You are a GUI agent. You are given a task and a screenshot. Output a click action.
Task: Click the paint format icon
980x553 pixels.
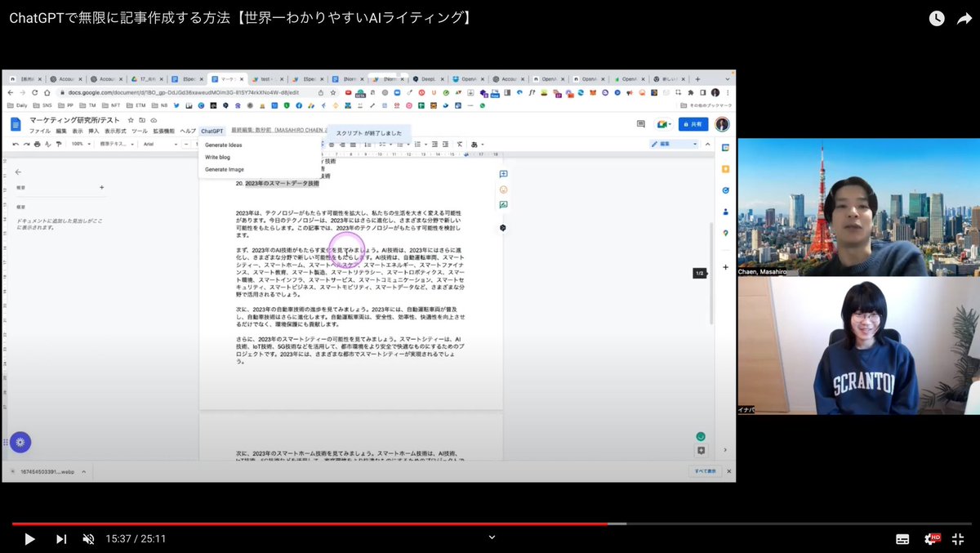58,144
